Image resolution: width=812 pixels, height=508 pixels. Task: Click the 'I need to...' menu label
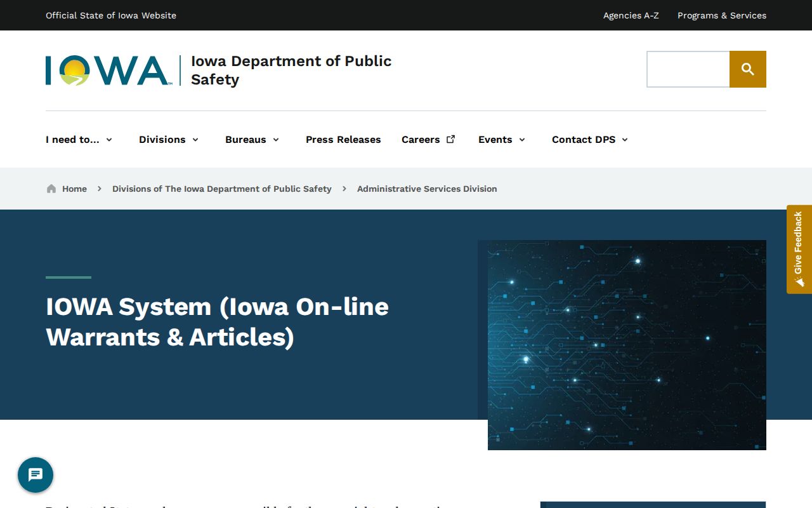[72, 140]
